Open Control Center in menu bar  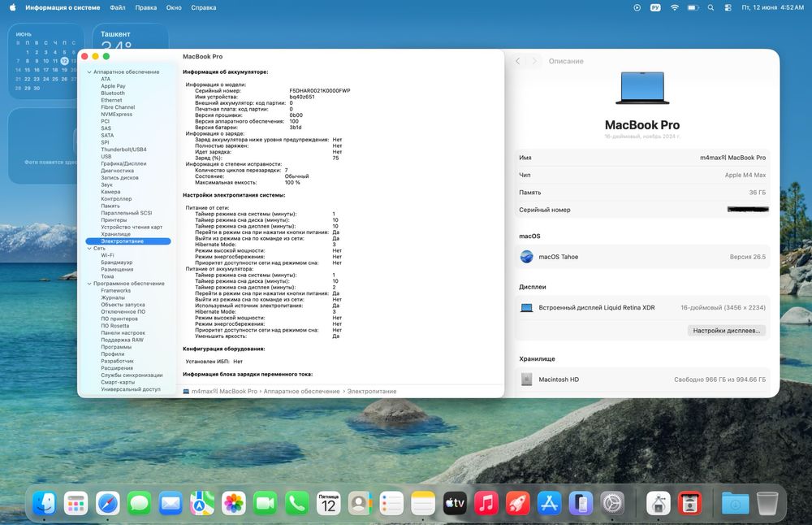[728, 8]
